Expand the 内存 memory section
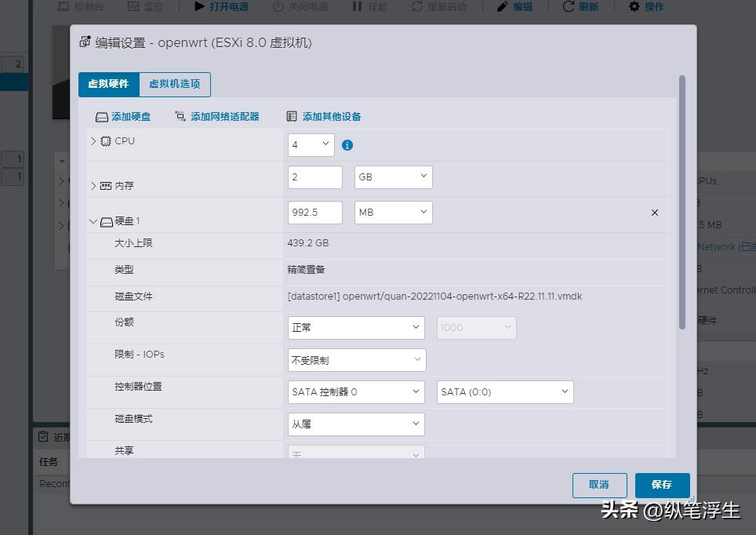756x535 pixels. tap(93, 186)
